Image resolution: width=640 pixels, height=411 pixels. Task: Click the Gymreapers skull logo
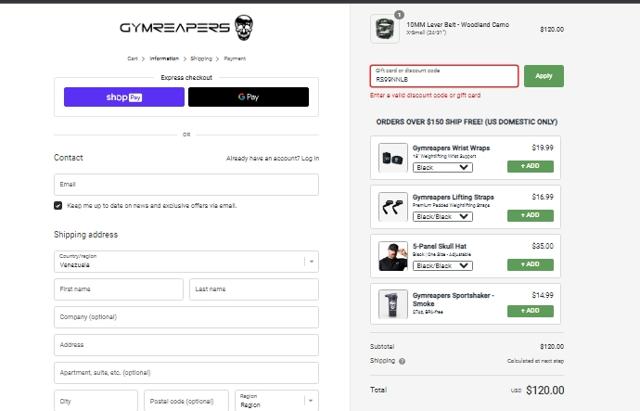[x=187, y=28]
